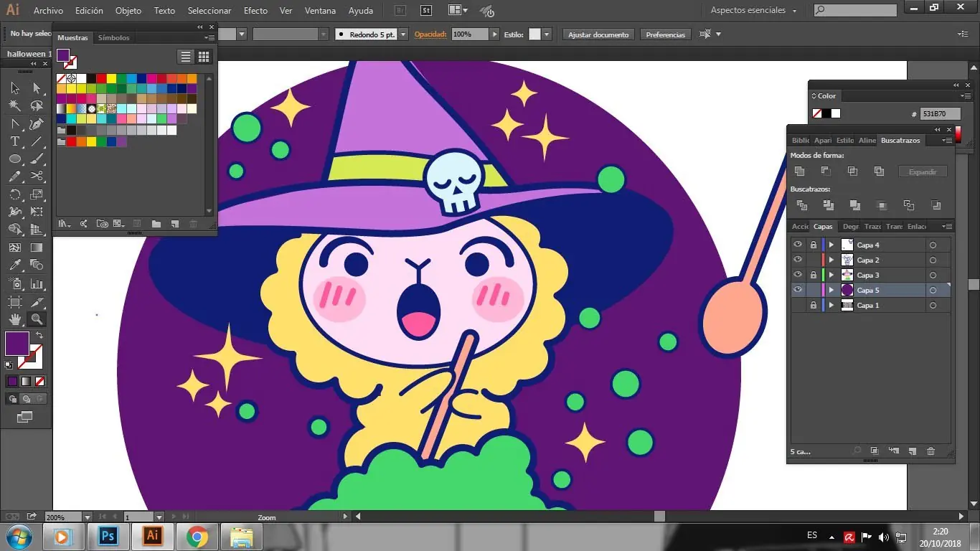Click the swap fill and stroke arrow

coord(39,335)
